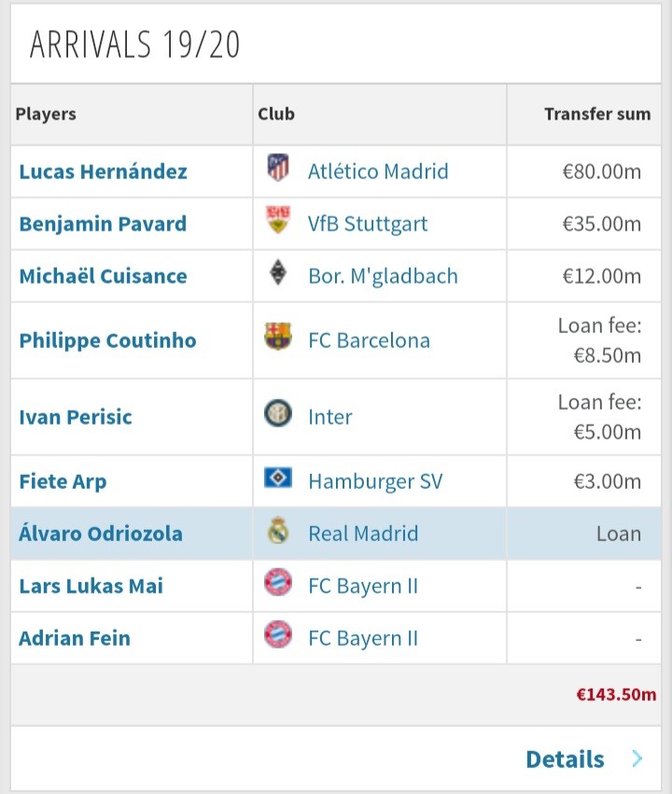Click FC Bayern II crest beside Adrian Fein
The image size is (672, 794).
(x=278, y=636)
